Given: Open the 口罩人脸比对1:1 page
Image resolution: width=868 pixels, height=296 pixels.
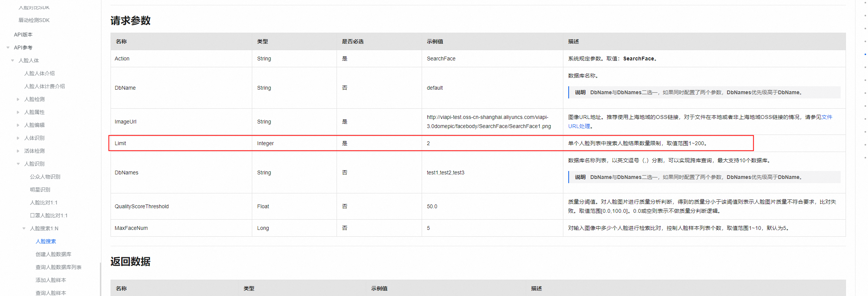Looking at the screenshot, I should click(x=49, y=215).
